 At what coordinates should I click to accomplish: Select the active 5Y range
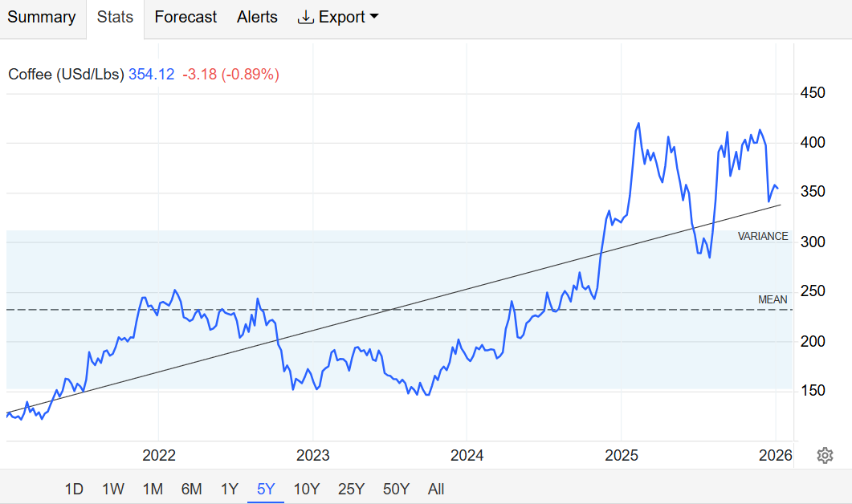click(x=266, y=489)
